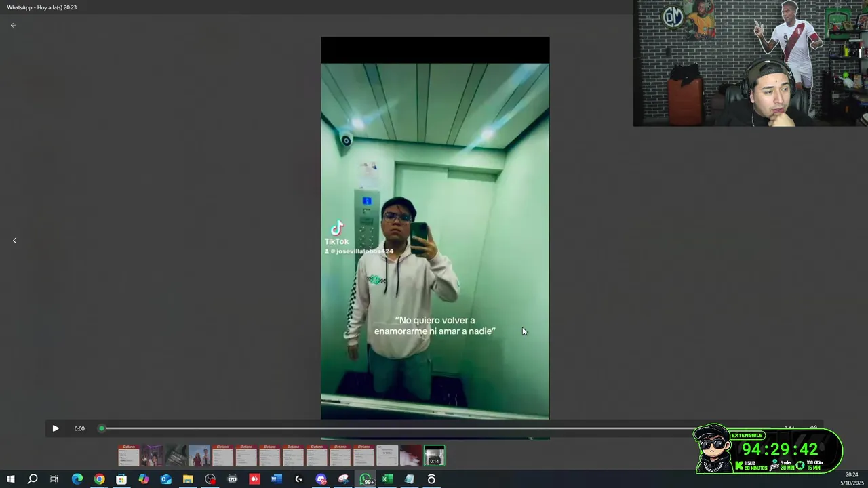Open the white chat screenshot thumbnail
This screenshot has width=868, height=488.
[387, 455]
